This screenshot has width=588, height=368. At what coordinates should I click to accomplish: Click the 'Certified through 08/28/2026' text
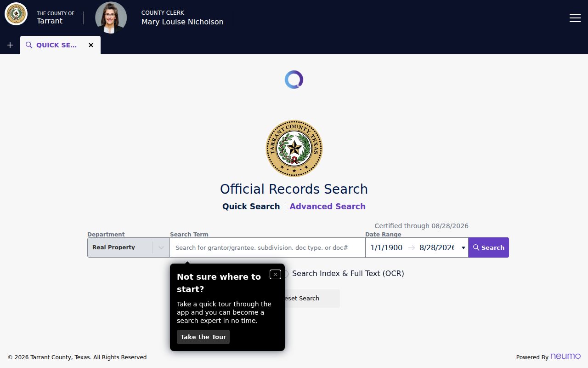421,226
